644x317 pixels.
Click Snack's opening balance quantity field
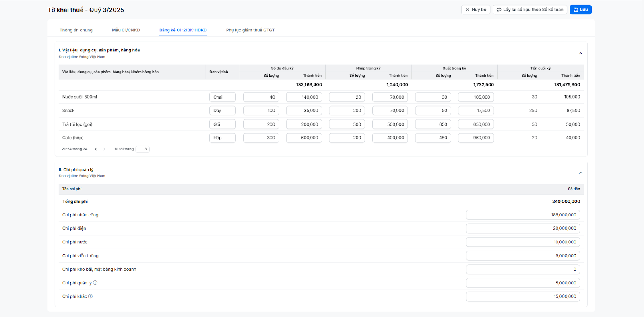tap(261, 111)
